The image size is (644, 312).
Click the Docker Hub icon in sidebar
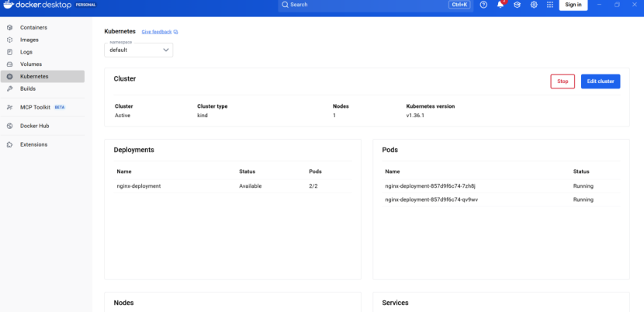(10, 127)
